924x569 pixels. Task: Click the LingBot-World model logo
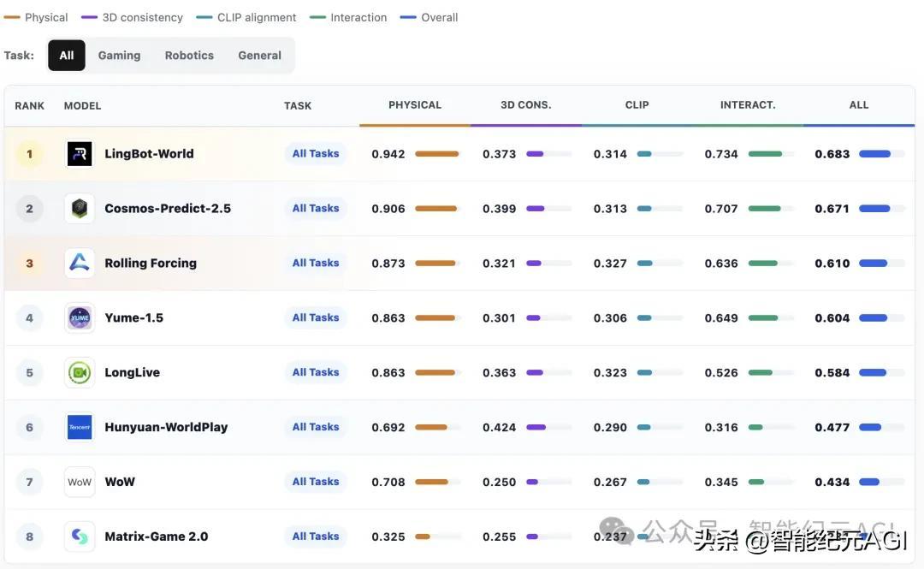[80, 154]
